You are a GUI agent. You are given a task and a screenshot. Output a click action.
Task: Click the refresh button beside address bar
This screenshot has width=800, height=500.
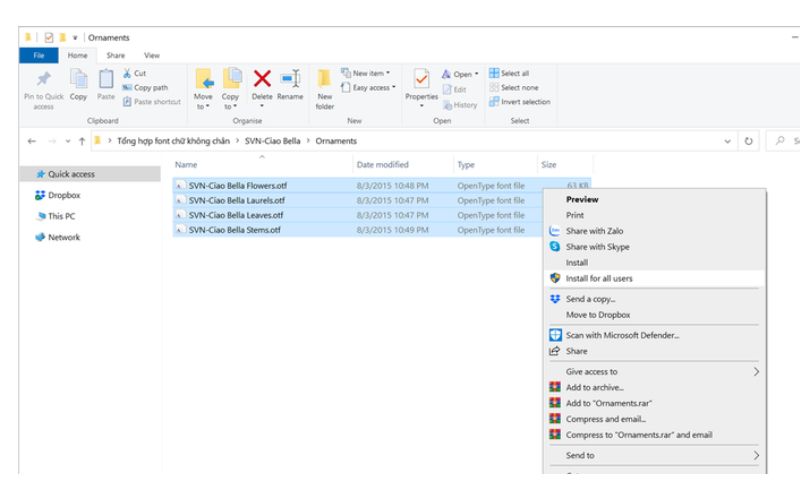click(x=748, y=141)
